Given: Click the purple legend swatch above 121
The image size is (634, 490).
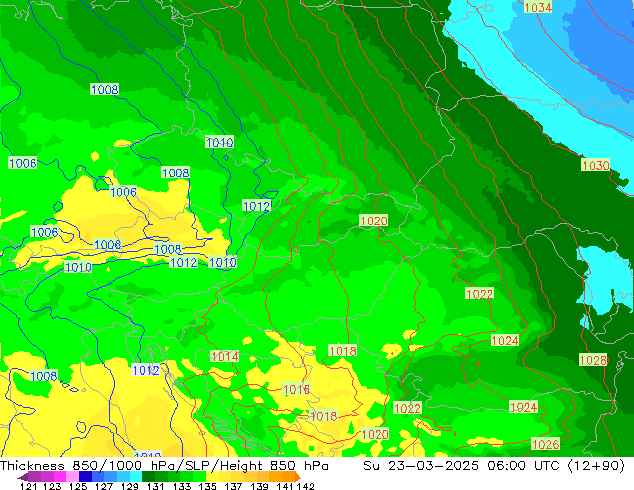Looking at the screenshot, I should [x=34, y=477].
